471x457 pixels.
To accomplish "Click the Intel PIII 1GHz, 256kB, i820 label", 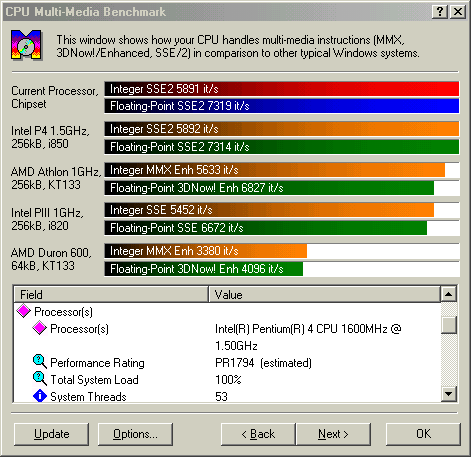I will [x=47, y=219].
